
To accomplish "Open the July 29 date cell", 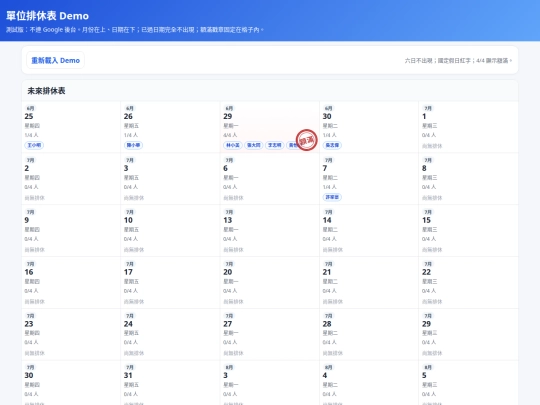I will 468,334.
